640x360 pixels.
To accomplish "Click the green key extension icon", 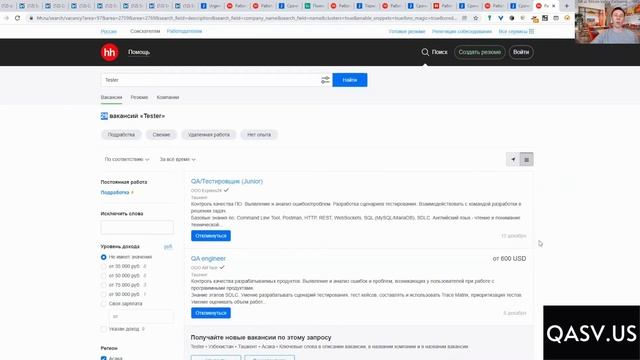I will coord(489,18).
